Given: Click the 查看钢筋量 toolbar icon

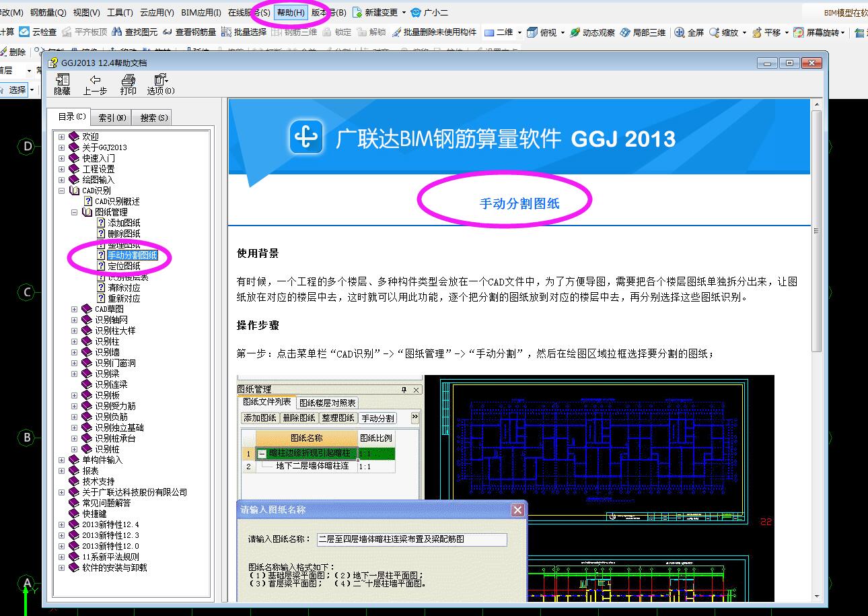Looking at the screenshot, I should click(168, 32).
